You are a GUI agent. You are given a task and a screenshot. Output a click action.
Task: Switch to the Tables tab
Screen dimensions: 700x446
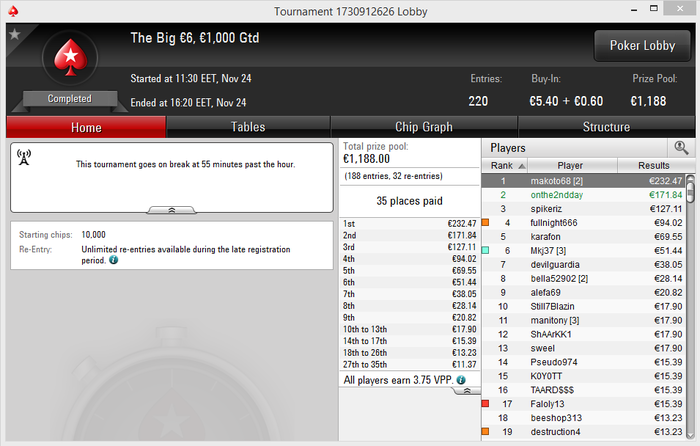[248, 127]
